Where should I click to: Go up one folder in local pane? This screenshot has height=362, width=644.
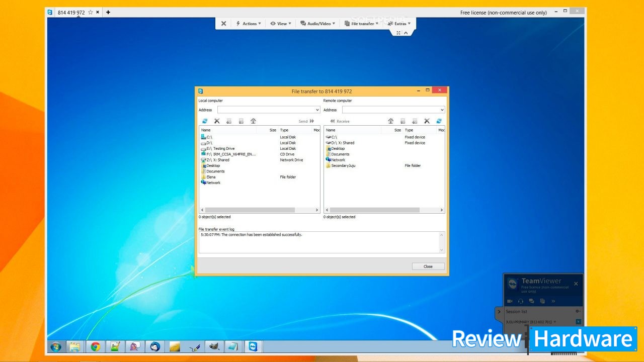tap(253, 121)
